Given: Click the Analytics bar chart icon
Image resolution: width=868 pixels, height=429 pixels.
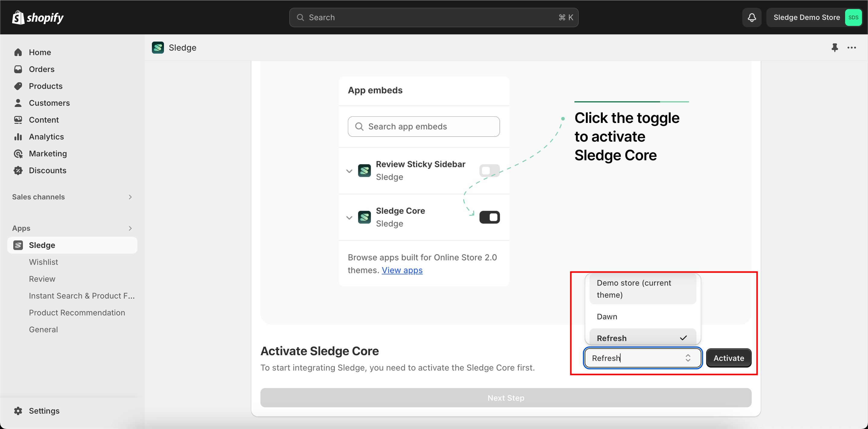Looking at the screenshot, I should [x=18, y=137].
